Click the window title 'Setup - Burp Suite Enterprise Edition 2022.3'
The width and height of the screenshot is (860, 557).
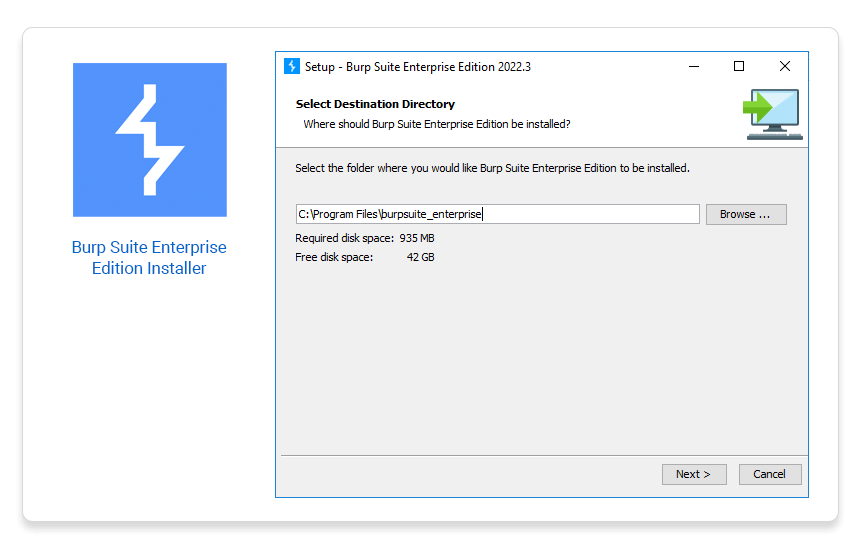click(x=418, y=67)
